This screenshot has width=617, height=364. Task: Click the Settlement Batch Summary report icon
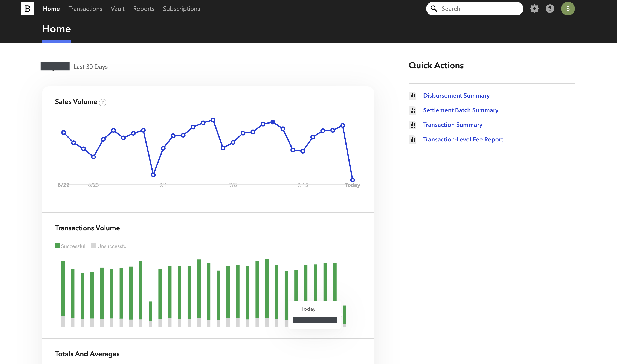click(x=413, y=111)
